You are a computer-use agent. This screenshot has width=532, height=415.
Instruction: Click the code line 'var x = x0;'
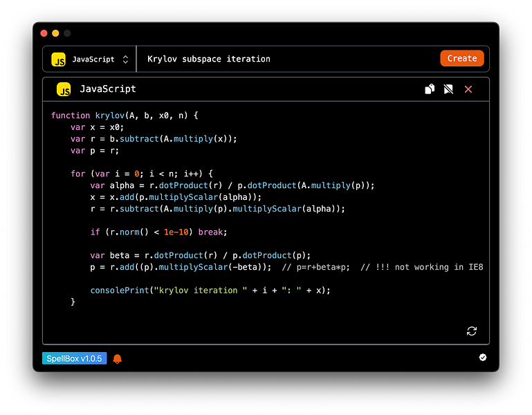point(97,127)
